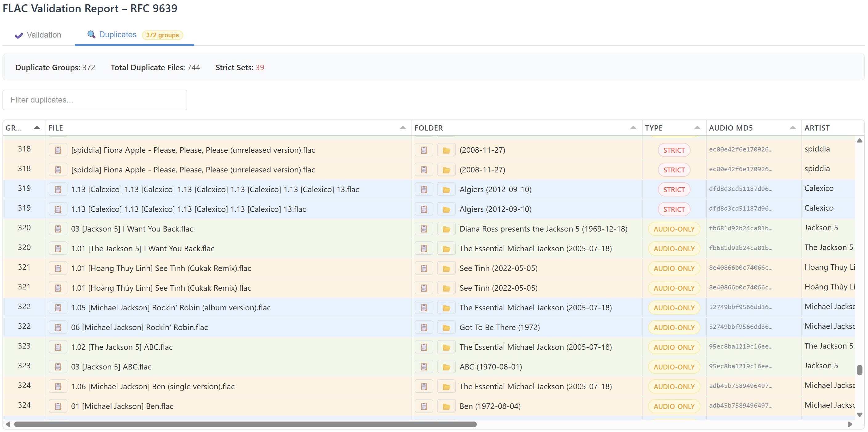Open folder icon for Ben (1972-08-04)
The width and height of the screenshot is (868, 432).
[x=446, y=406]
